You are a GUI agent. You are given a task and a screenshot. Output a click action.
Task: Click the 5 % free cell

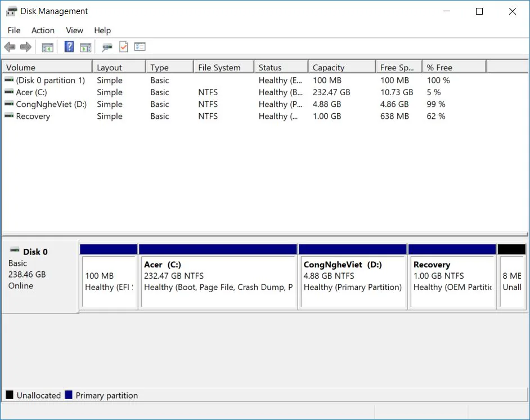coord(434,92)
